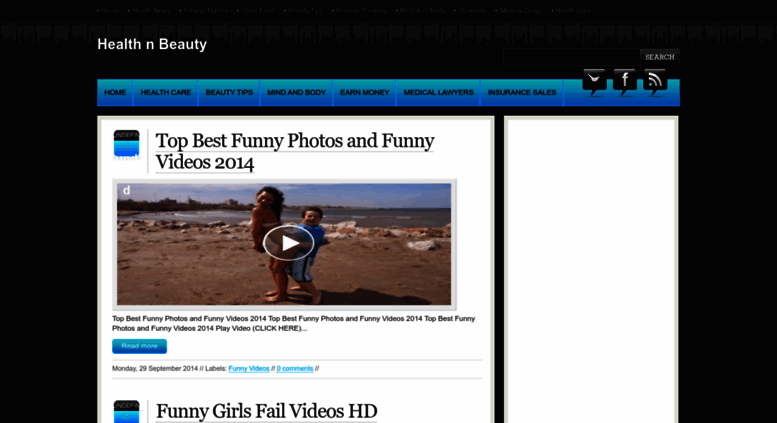Focus the search text field

click(571, 57)
